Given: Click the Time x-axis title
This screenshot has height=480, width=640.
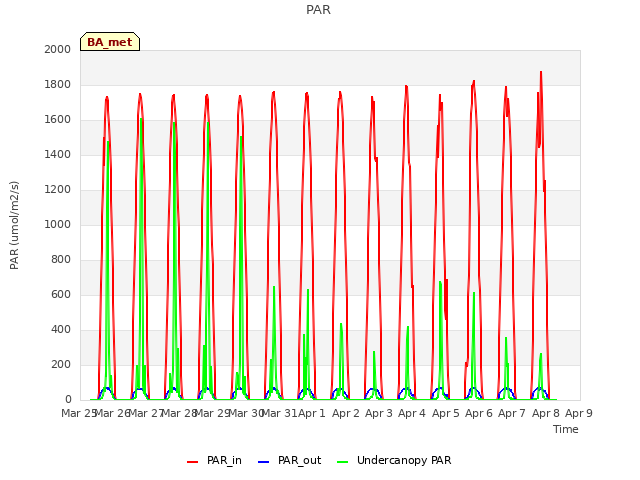Looking at the screenshot, I should pyautogui.click(x=565, y=429).
